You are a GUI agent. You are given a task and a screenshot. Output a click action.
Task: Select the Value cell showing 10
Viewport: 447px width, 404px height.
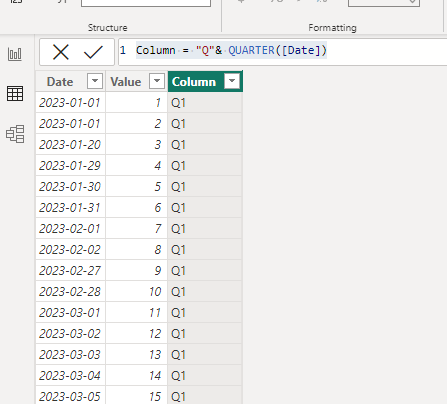(136, 292)
